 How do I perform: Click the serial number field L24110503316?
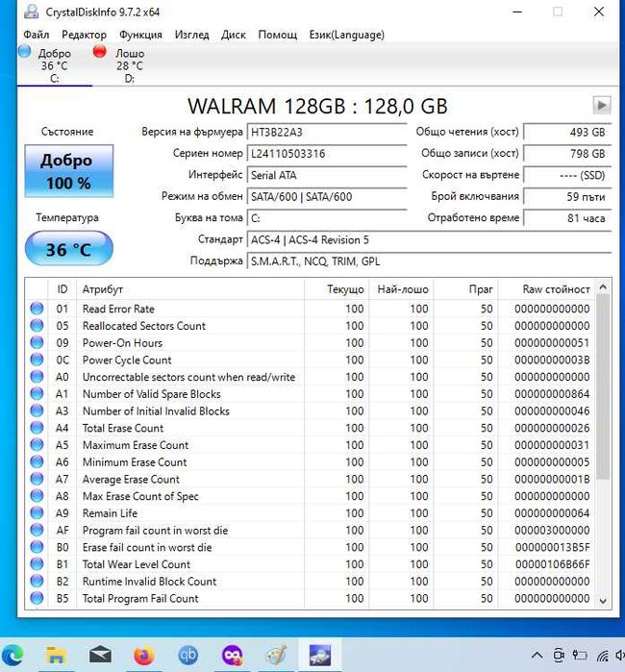point(327,154)
